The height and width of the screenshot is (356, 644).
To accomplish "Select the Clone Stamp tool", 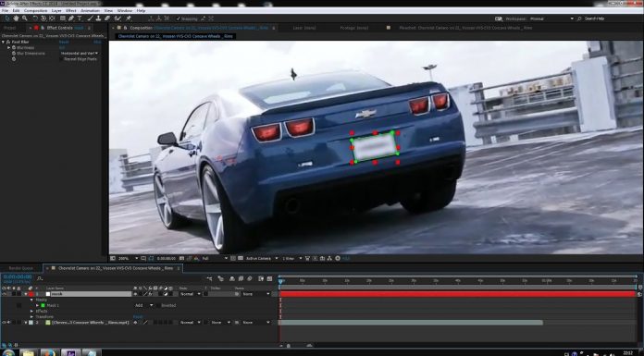I will point(99,18).
